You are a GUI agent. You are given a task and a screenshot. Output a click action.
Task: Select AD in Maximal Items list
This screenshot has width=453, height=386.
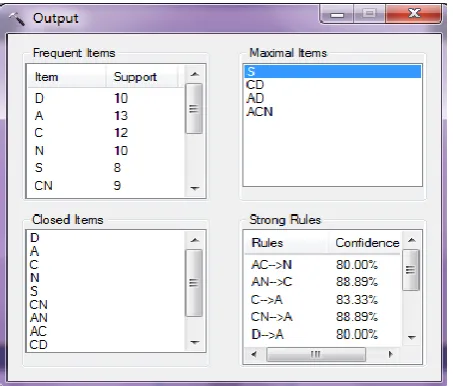pyautogui.click(x=255, y=98)
